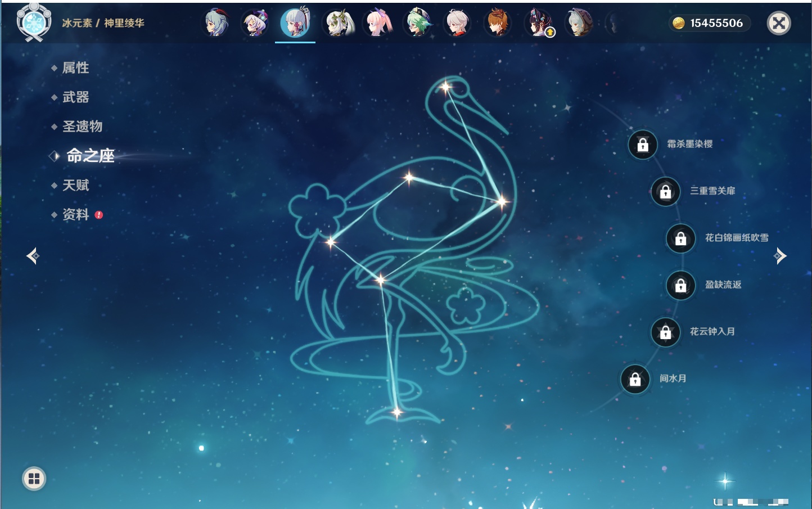The width and height of the screenshot is (812, 509).
Task: View the locked 间水月 constellation node
Action: tap(635, 379)
